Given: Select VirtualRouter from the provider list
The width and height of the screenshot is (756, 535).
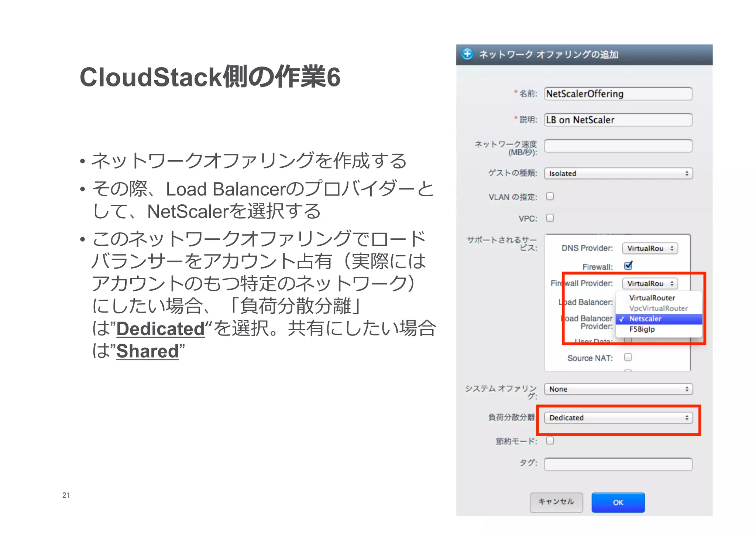Looking at the screenshot, I should 652,298.
